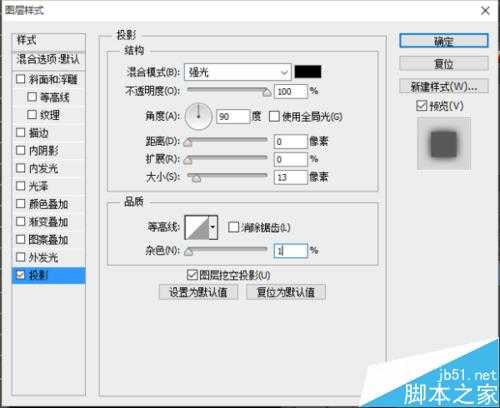
Task: Click the 距离 value input field
Action: (x=290, y=142)
